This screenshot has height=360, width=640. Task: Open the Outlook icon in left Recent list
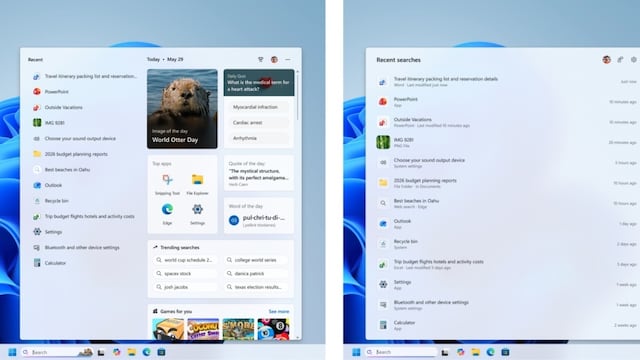point(37,185)
